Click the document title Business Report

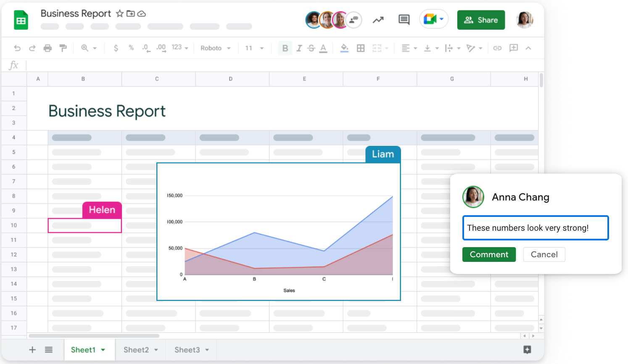point(76,13)
